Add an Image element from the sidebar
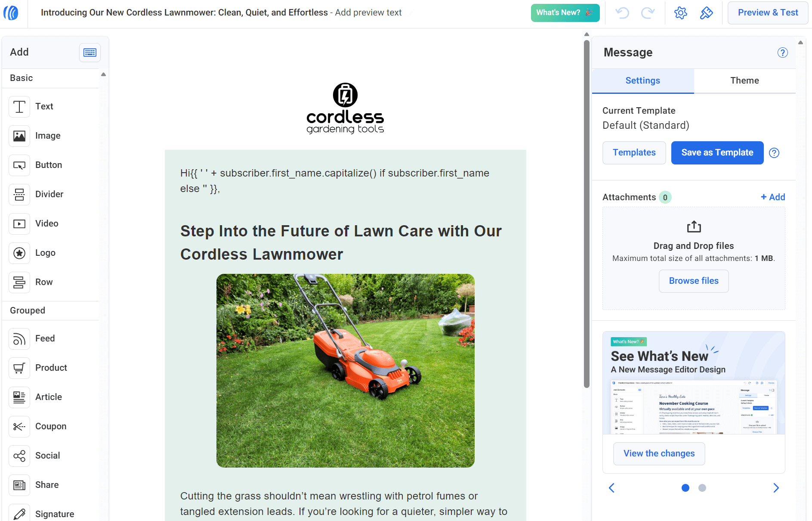Image resolution: width=812 pixels, height=521 pixels. click(x=19, y=136)
